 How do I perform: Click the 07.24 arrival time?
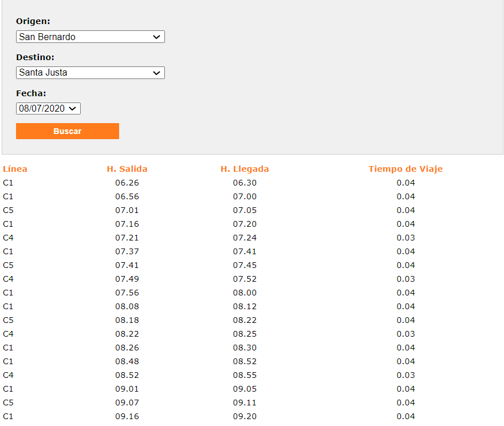tap(245, 238)
